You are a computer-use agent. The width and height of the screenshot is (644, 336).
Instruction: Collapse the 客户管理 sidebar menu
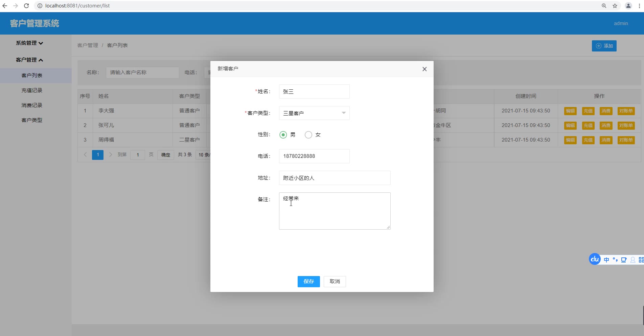(x=29, y=60)
